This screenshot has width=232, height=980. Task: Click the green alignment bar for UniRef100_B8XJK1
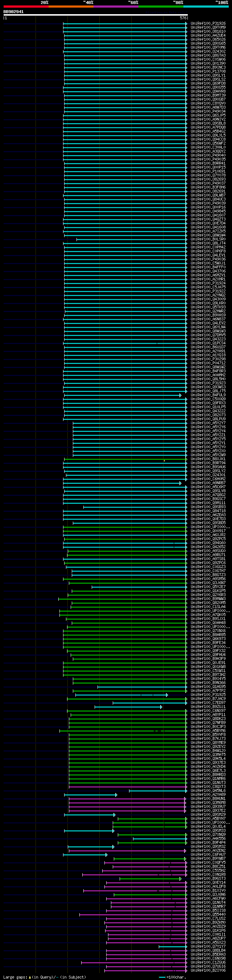[126, 459]
